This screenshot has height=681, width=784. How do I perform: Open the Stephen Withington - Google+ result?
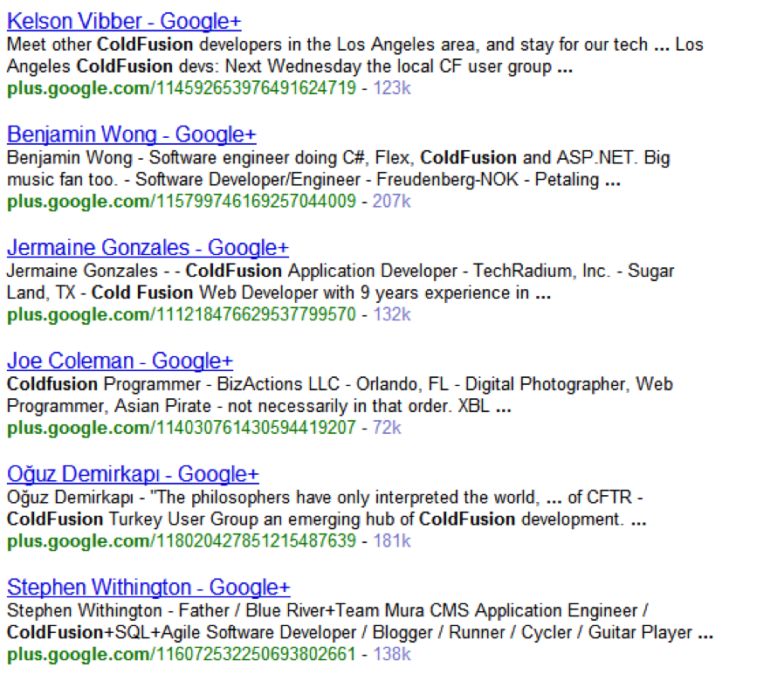[x=148, y=588]
